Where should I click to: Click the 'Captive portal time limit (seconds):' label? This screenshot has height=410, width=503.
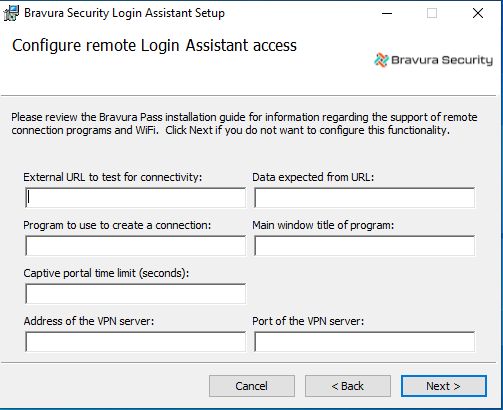coord(106,273)
